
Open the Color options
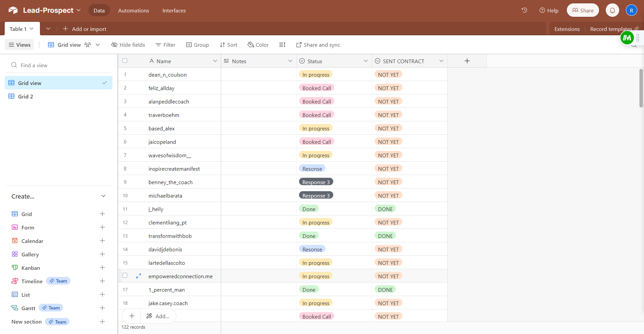[258, 45]
